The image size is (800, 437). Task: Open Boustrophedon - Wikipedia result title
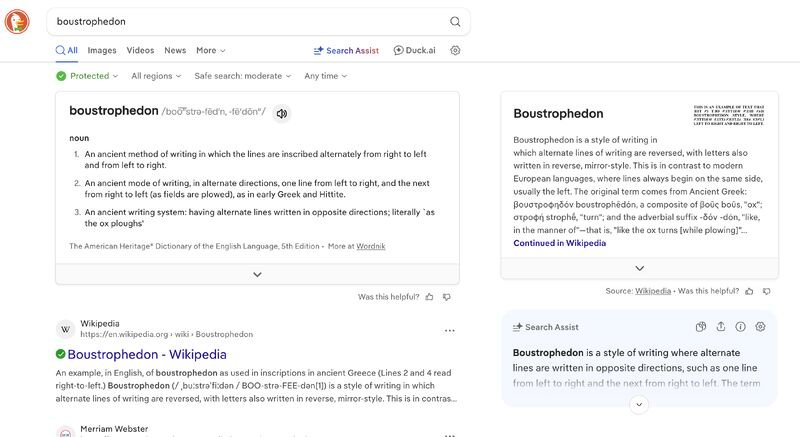coord(147,354)
